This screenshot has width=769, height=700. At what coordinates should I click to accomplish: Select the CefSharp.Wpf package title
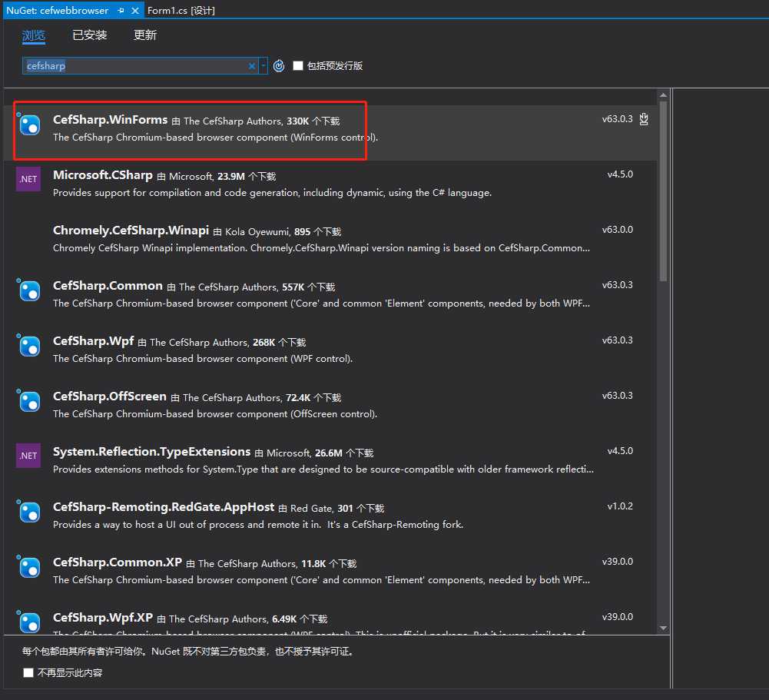coord(93,341)
